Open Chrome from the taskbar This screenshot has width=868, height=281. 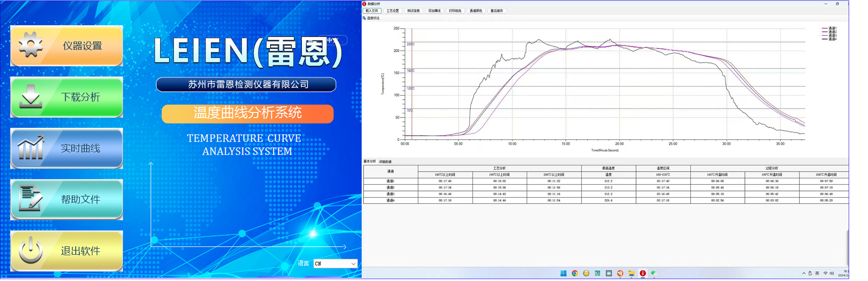click(575, 273)
